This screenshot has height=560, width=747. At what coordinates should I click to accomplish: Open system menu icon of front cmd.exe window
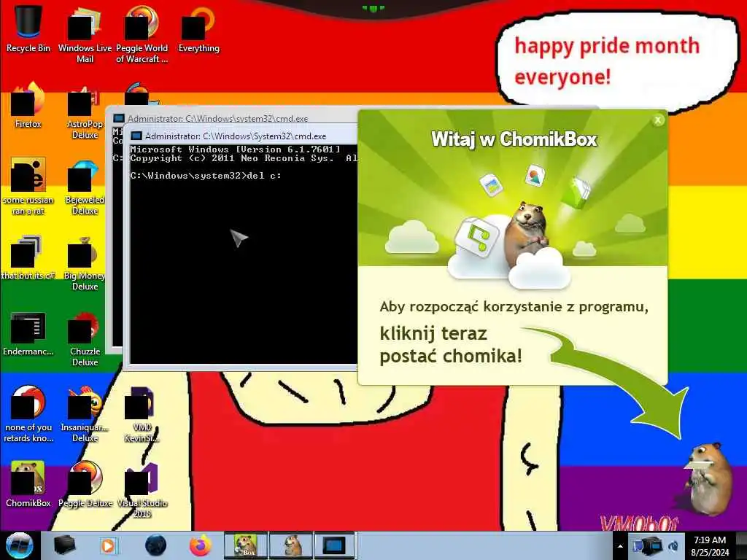[136, 136]
